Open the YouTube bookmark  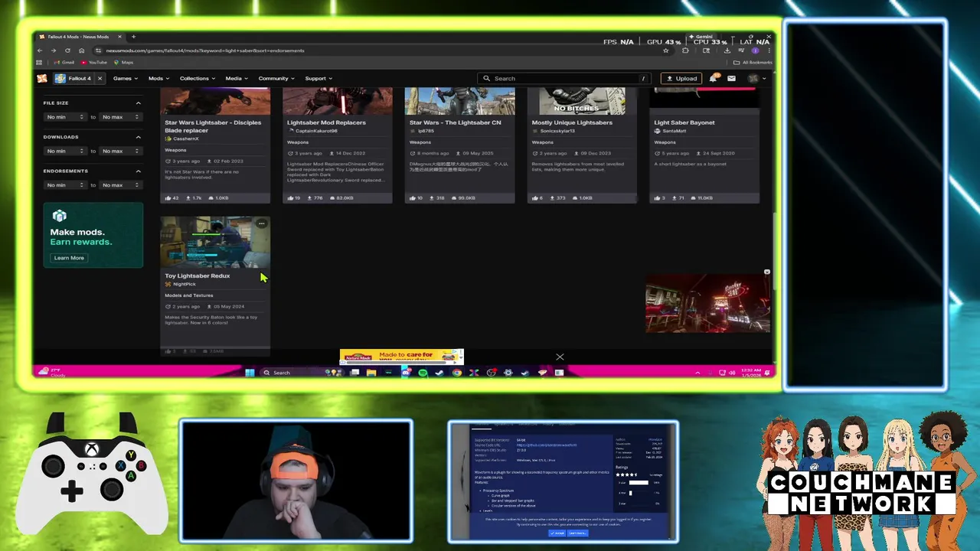[94, 63]
